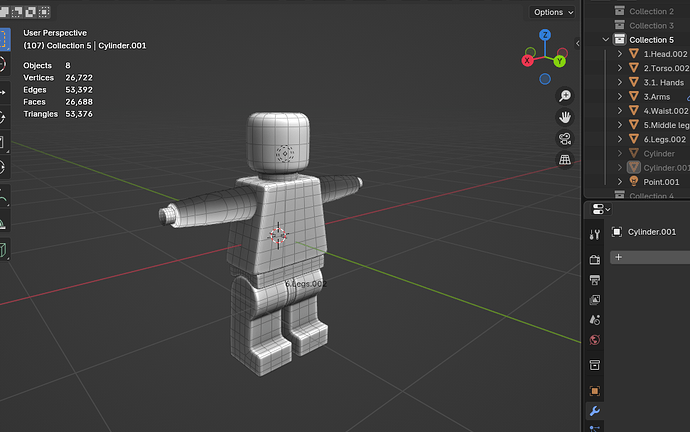Select 1.Head.002 in outliner
690x432 pixels.
pos(665,54)
